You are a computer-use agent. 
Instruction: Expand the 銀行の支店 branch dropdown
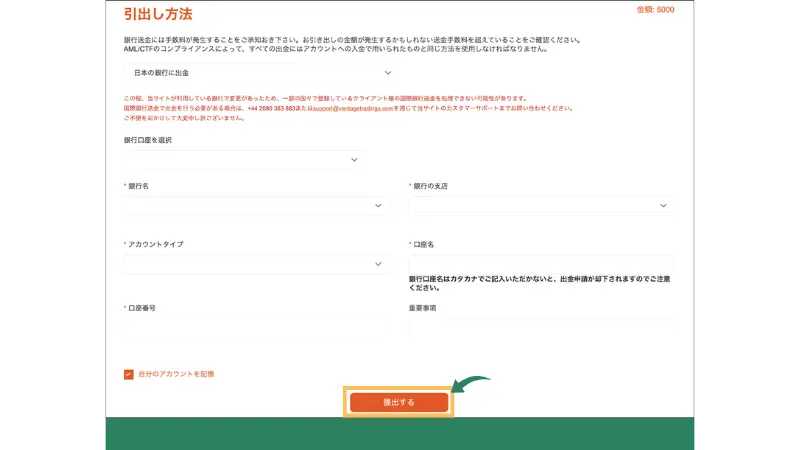pos(542,206)
